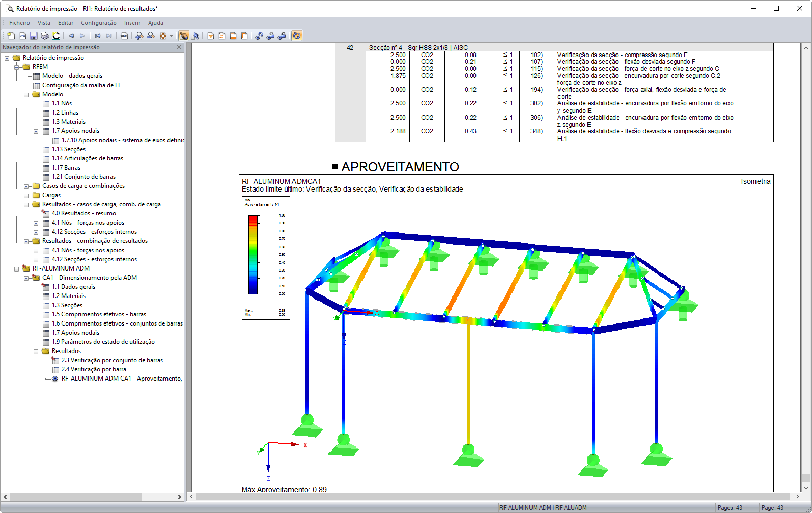Open the Inserir menu
812x513 pixels.
[x=132, y=23]
